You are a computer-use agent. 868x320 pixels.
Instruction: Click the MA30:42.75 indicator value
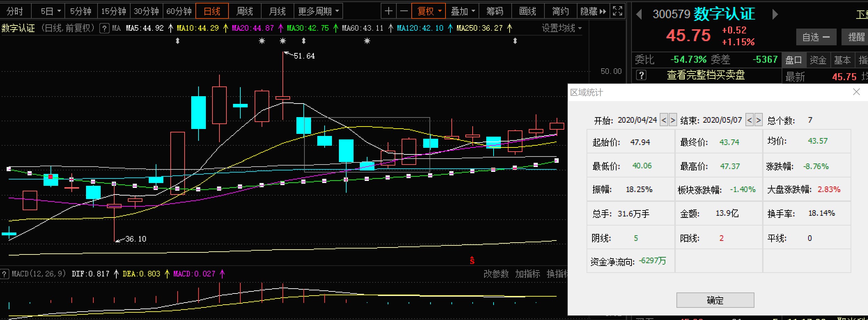(x=308, y=28)
